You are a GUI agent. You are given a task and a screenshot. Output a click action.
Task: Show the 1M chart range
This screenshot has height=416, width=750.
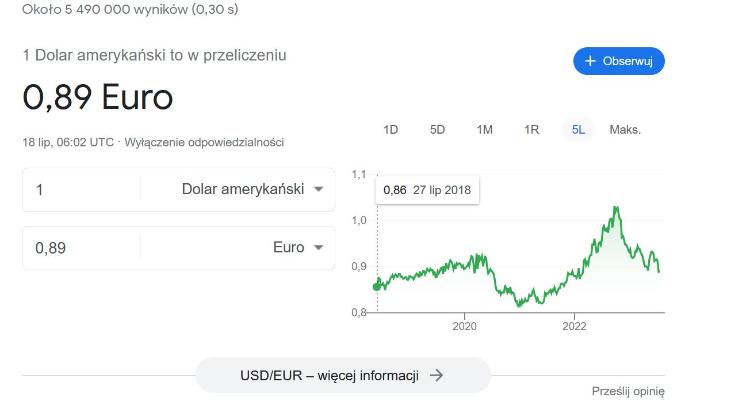[x=484, y=129]
